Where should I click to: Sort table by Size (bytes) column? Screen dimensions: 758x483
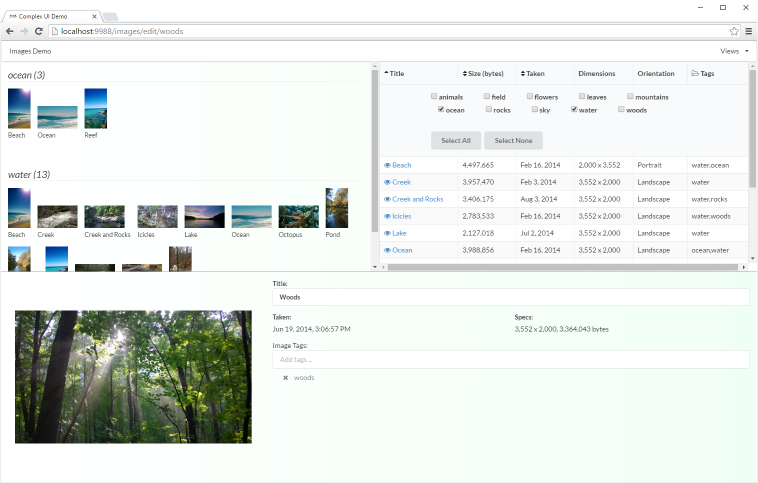pos(483,73)
